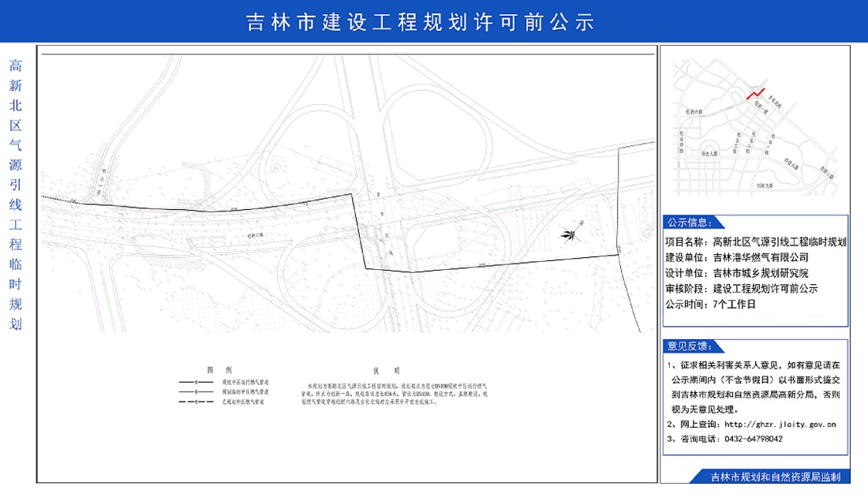Click the thin solid line legend sample
This screenshot has height=501, width=868.
coord(196,392)
